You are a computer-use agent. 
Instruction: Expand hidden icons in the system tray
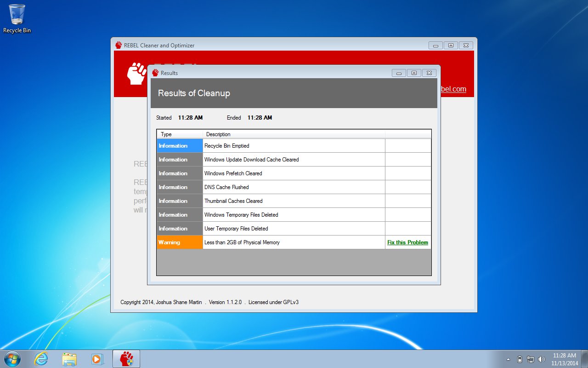(x=509, y=359)
